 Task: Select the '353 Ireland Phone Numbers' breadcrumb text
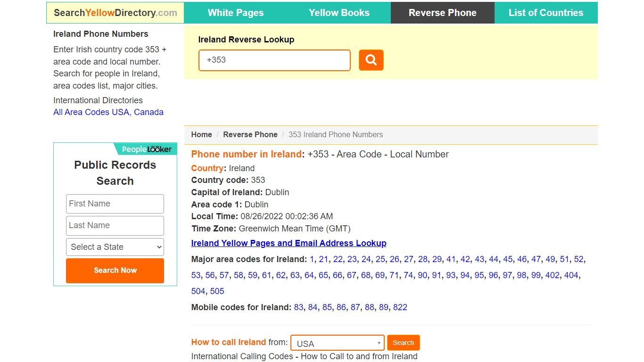tap(336, 134)
